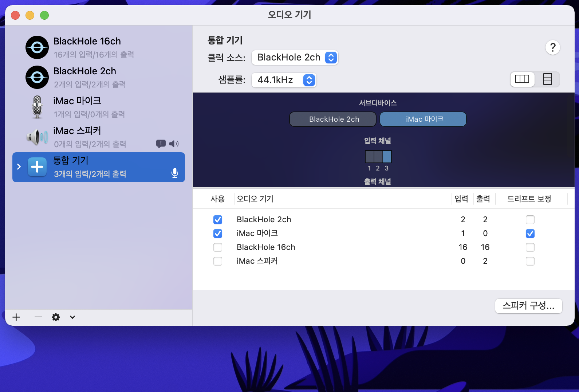Uncheck use for iMac 마이크
Viewport: 579px width, 392px height.
218,234
